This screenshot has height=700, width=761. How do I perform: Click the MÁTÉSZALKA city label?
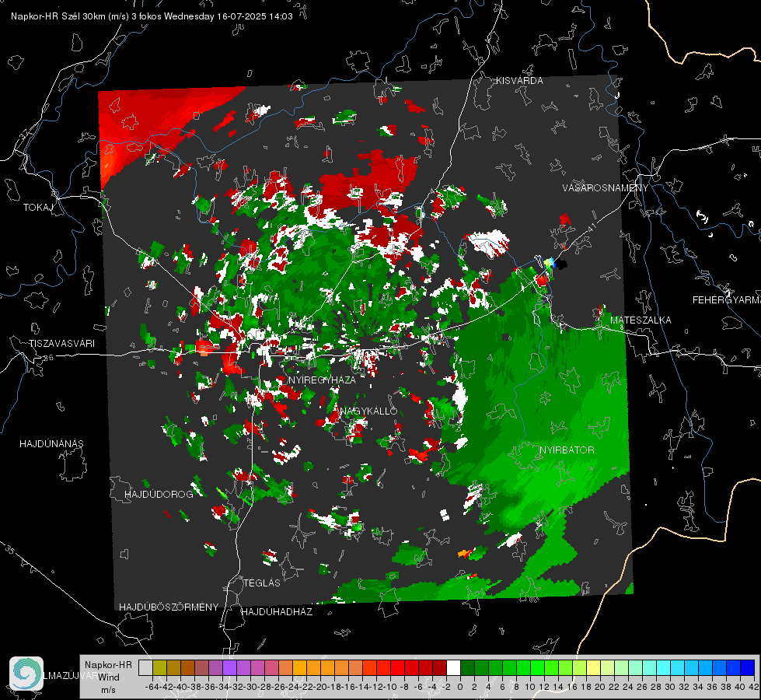pyautogui.click(x=641, y=320)
